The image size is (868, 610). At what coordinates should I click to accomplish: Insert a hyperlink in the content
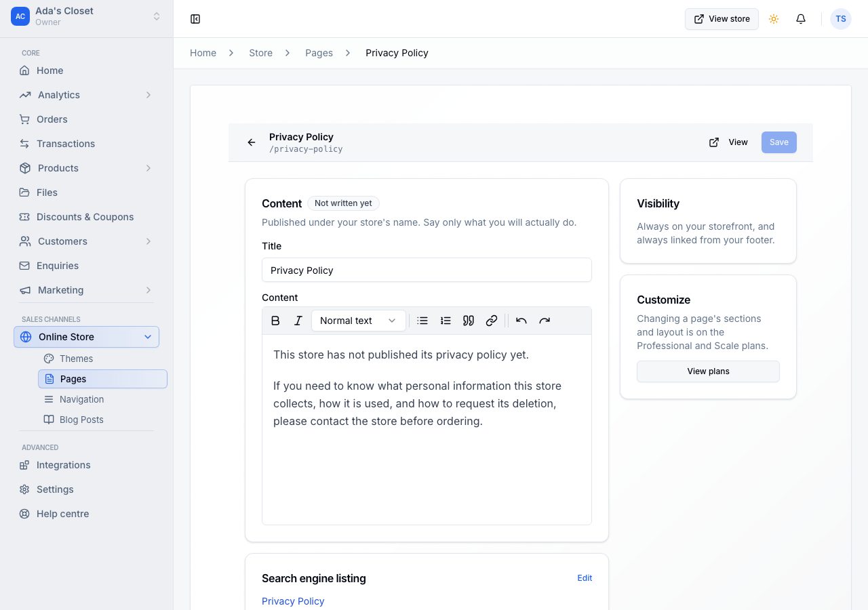(492, 321)
